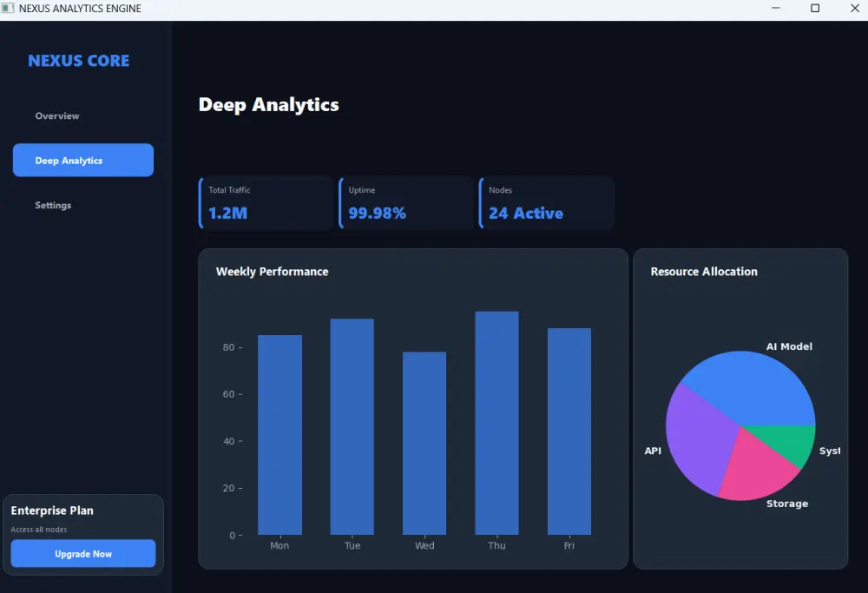
Task: Click the 'Thu' axis label
Action: tap(496, 545)
